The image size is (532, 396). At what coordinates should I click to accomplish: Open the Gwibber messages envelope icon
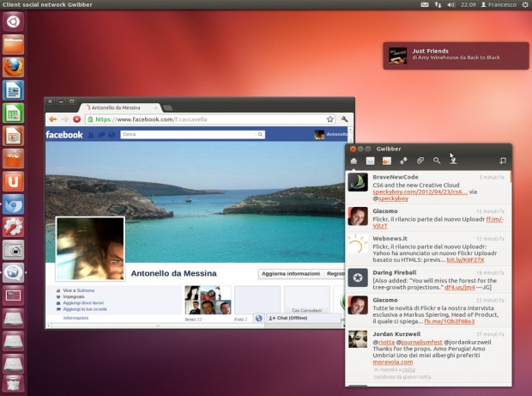tap(370, 161)
